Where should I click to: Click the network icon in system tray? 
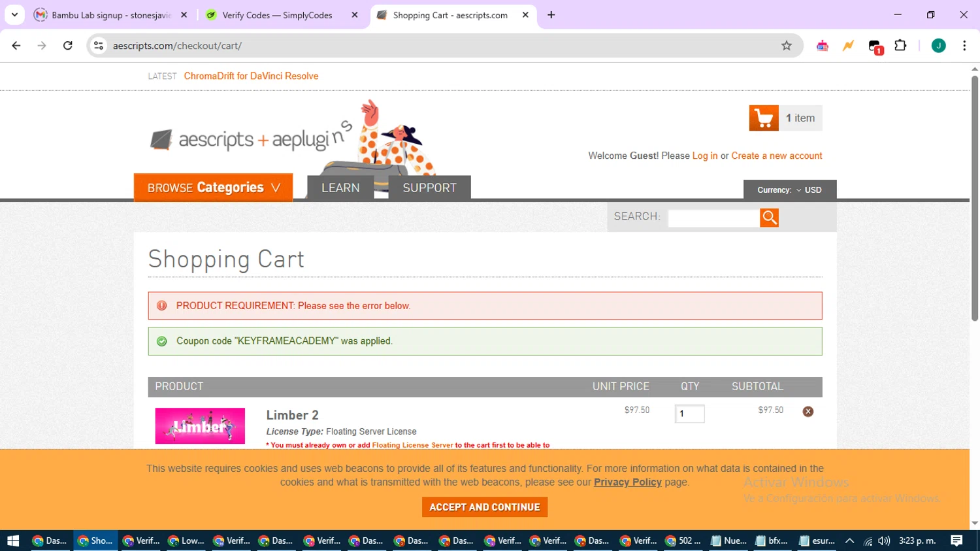click(868, 541)
